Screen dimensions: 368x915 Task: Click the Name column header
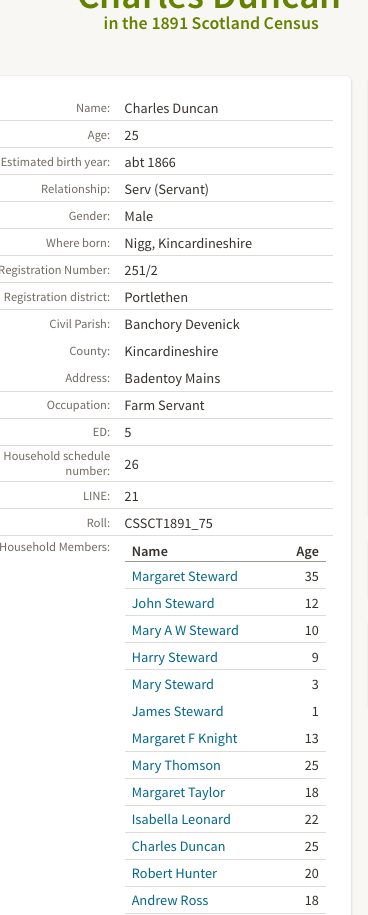coord(149,551)
